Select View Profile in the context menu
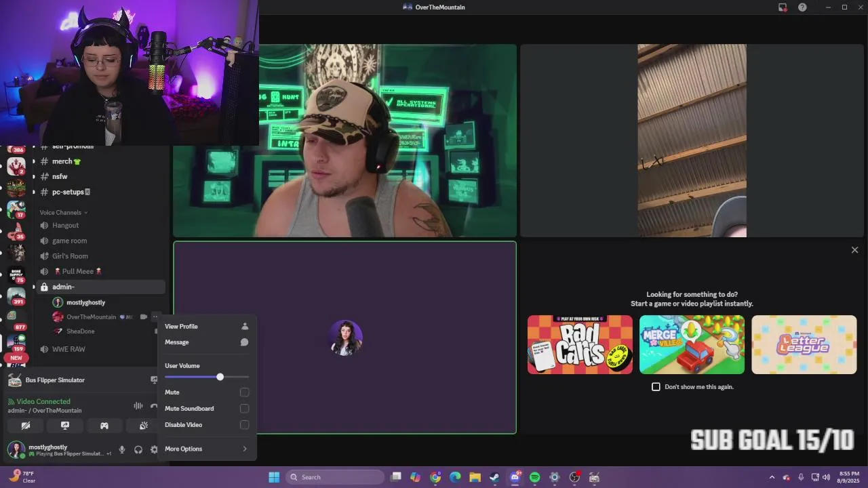868x488 pixels. (207, 327)
